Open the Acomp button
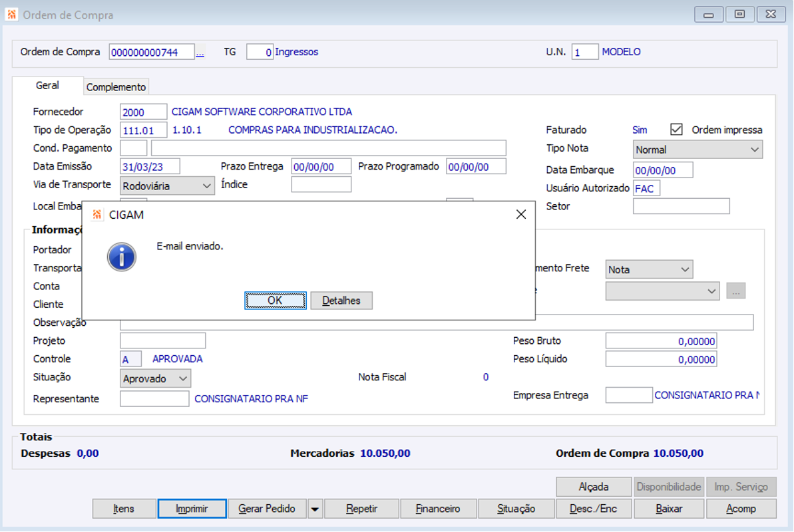Screen dimensions: 794x532 point(741,509)
